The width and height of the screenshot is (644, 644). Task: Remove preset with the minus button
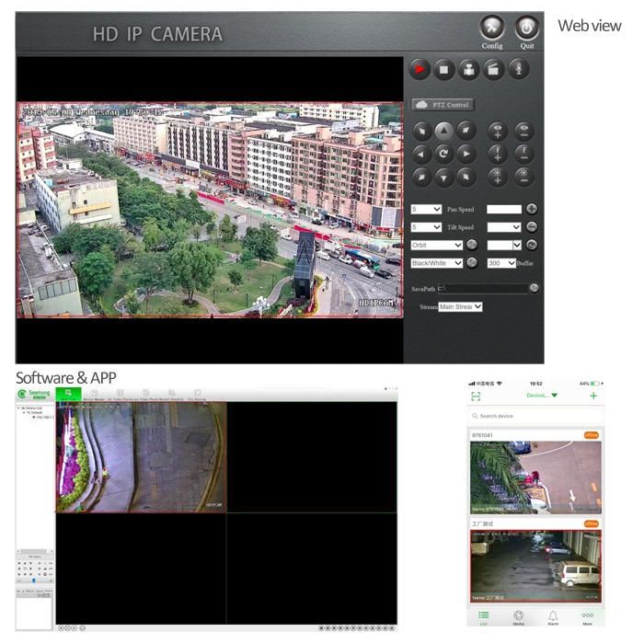532,227
